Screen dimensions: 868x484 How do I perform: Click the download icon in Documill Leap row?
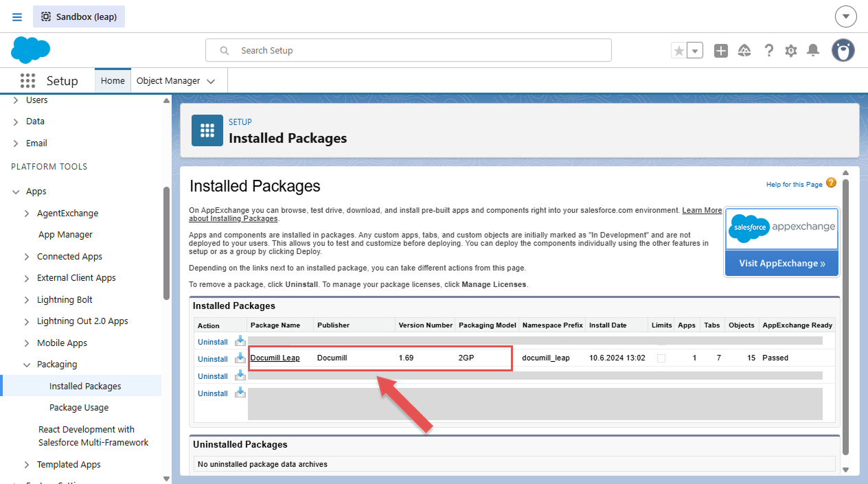pyautogui.click(x=240, y=358)
